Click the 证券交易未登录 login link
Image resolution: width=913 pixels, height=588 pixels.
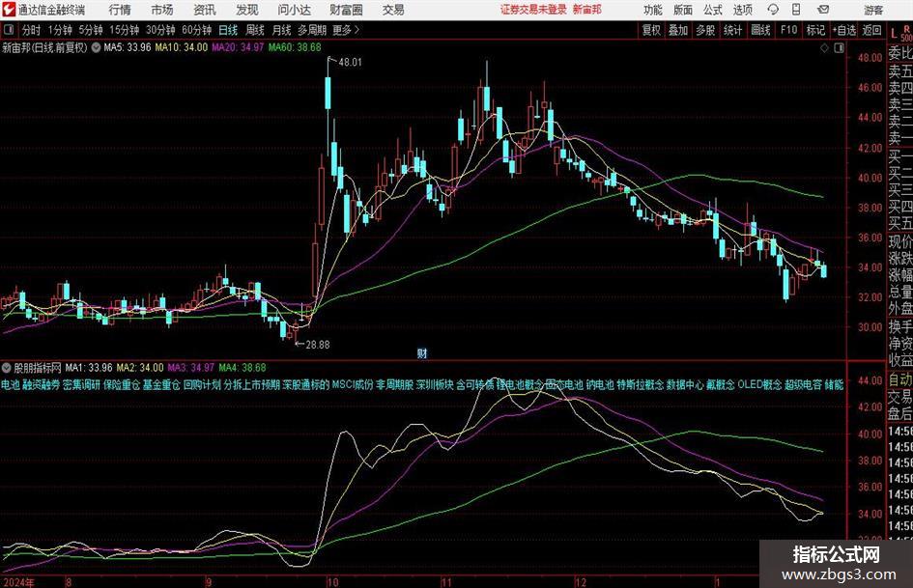tap(533, 10)
